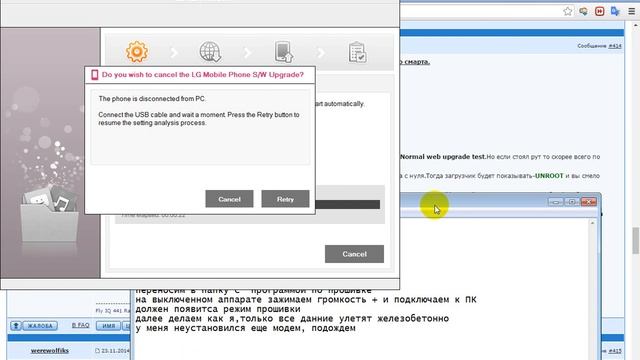This screenshot has width=640, height=360.
Task: Minimize the Notepad window
Action: click(555, 202)
